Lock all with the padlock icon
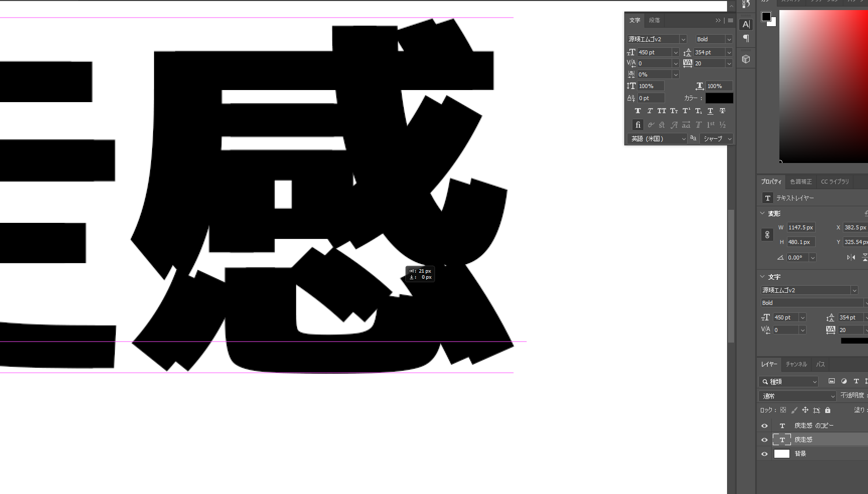 click(x=828, y=410)
